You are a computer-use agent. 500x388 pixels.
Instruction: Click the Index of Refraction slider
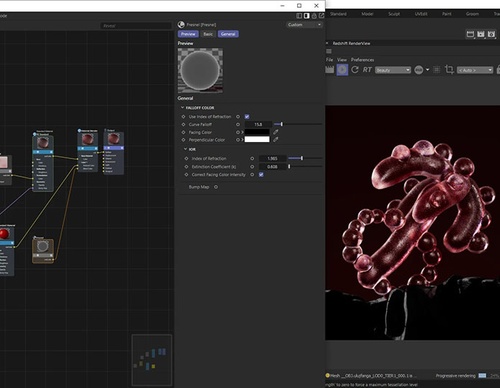pos(305,158)
